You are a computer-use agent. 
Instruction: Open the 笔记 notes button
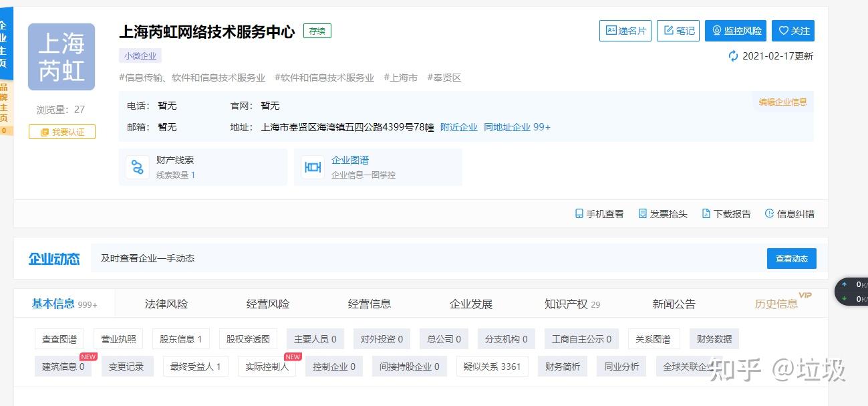(678, 31)
